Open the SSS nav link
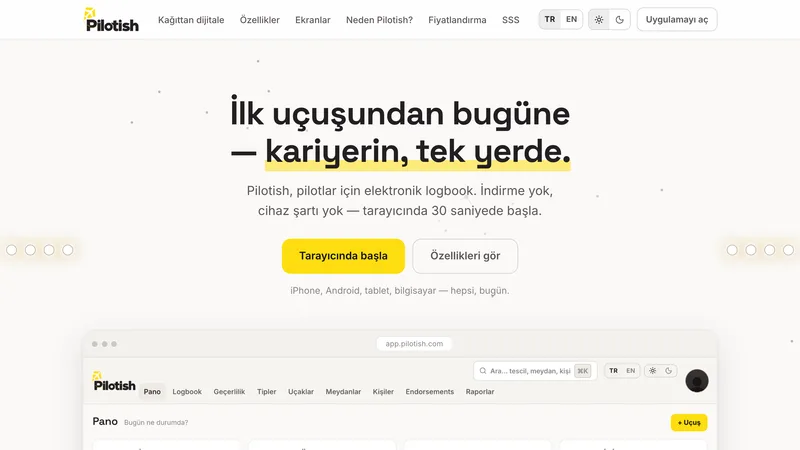Screen dimensions: 800x450 511,20
